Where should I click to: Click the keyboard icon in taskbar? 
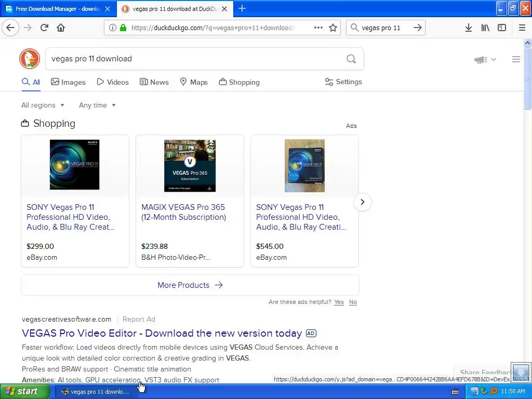[455, 392]
